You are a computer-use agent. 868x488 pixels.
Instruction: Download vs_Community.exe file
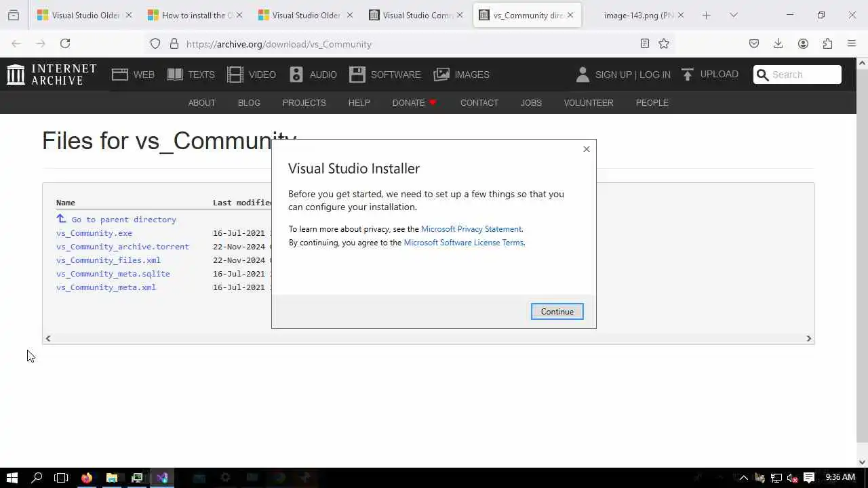[x=94, y=233]
